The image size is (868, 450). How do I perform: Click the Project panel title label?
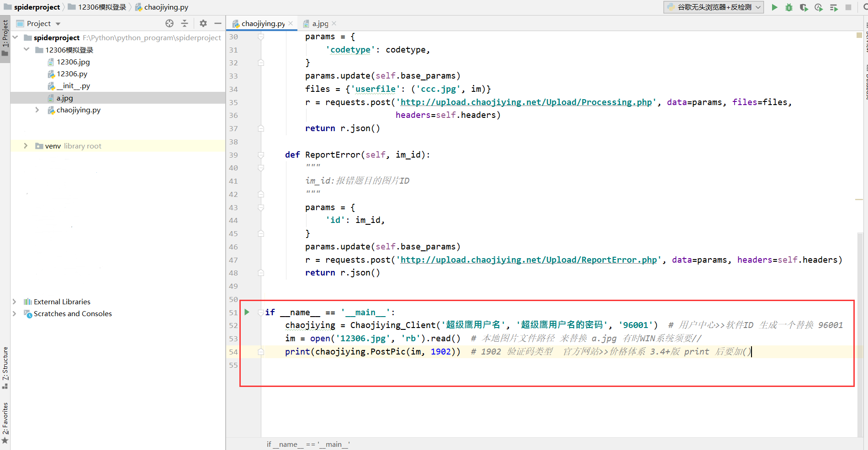click(x=39, y=23)
